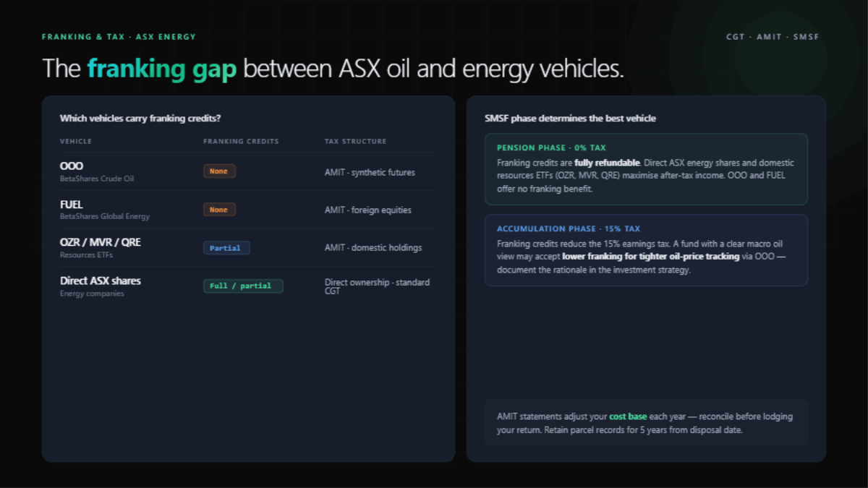
Task: Click the 'None' badge in the OOO row
Action: click(x=219, y=171)
